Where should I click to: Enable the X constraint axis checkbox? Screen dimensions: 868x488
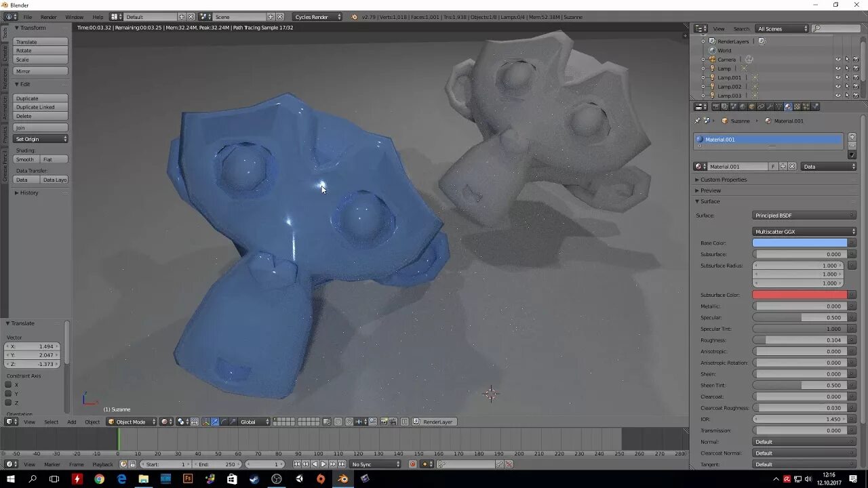(8, 385)
